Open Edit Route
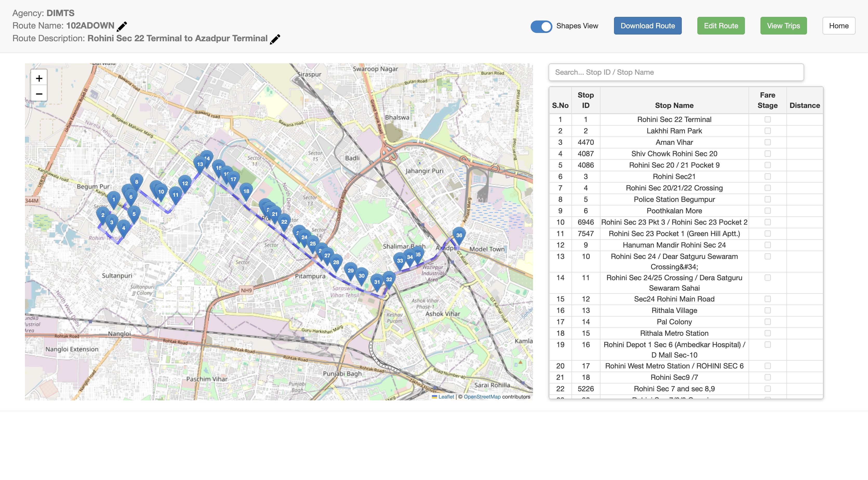Image resolution: width=868 pixels, height=480 pixels. point(721,26)
